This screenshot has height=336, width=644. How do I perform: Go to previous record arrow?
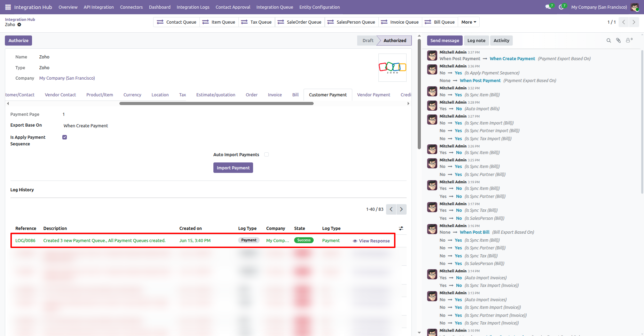(x=624, y=22)
